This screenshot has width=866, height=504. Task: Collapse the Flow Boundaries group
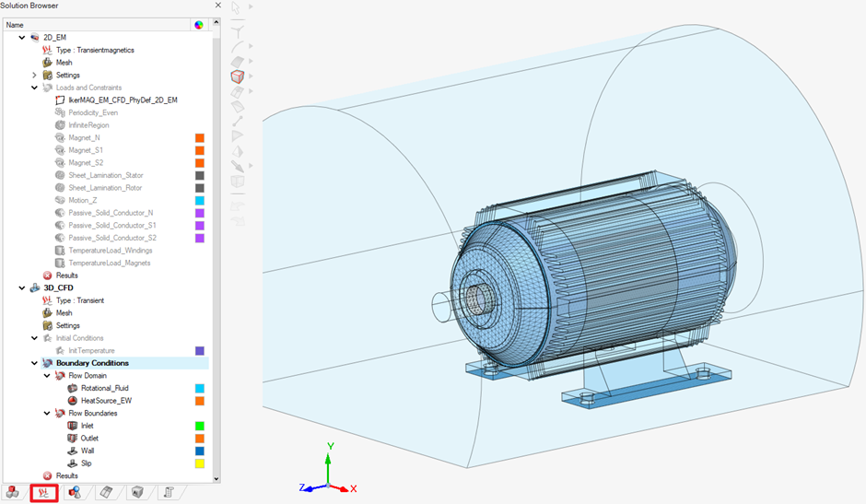pyautogui.click(x=47, y=414)
